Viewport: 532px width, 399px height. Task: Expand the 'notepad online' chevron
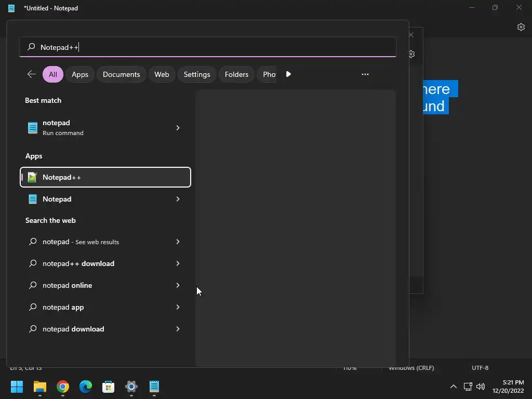[x=178, y=285]
